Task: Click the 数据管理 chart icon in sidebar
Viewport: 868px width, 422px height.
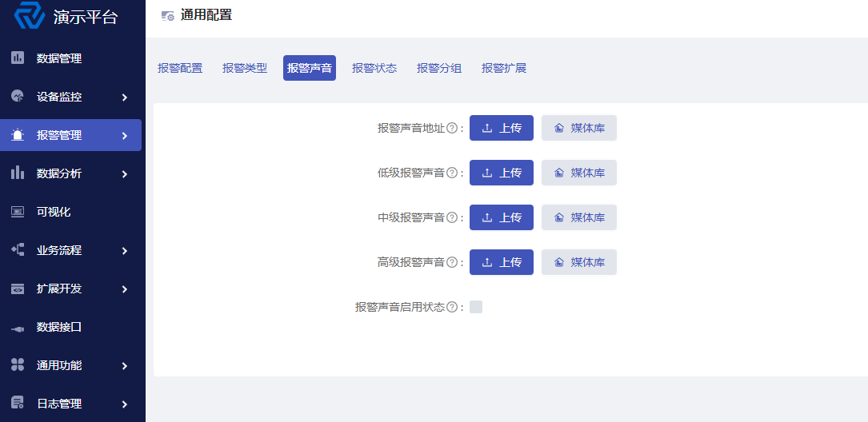Action: [x=18, y=58]
